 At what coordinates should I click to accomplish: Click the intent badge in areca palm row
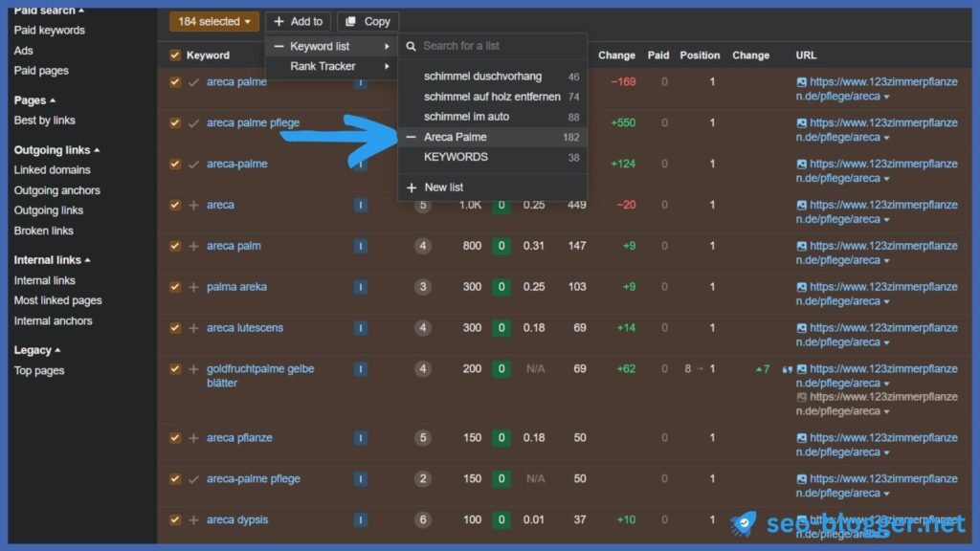click(x=361, y=246)
